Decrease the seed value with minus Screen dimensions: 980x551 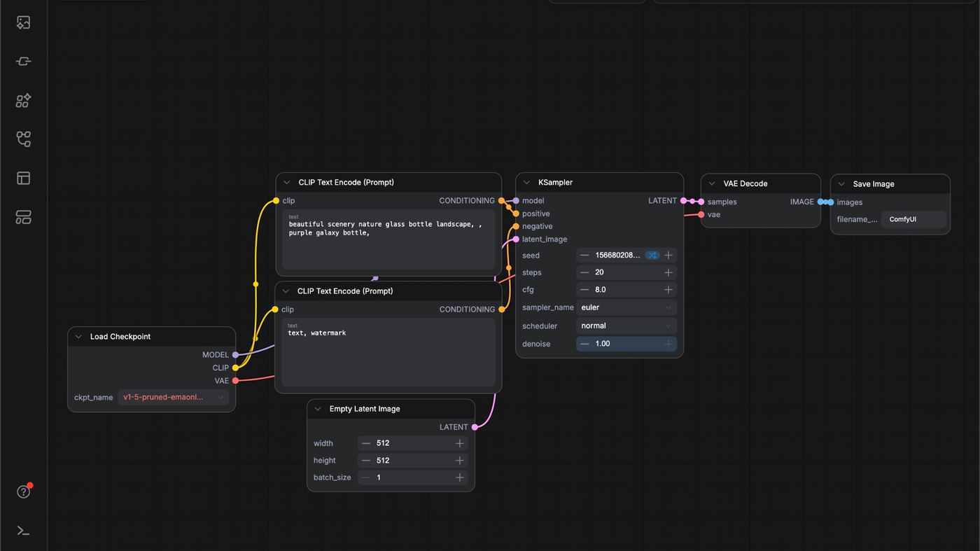pyautogui.click(x=584, y=256)
